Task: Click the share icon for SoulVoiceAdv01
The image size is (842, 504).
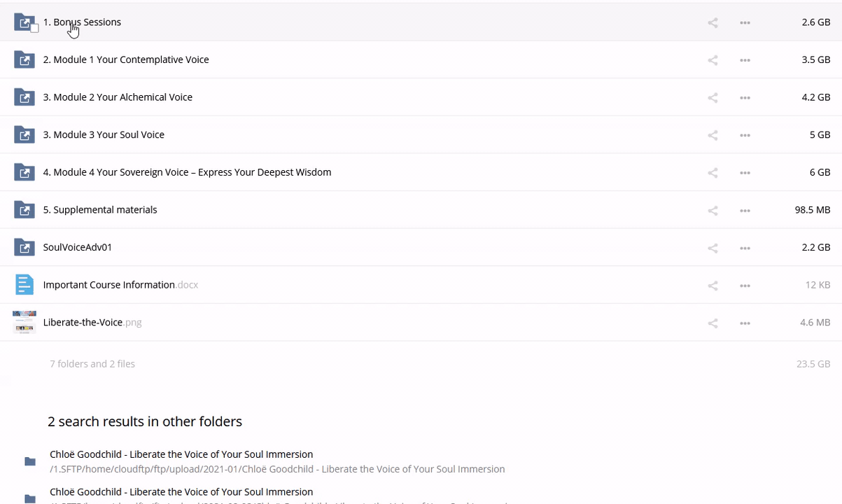Action: (713, 248)
